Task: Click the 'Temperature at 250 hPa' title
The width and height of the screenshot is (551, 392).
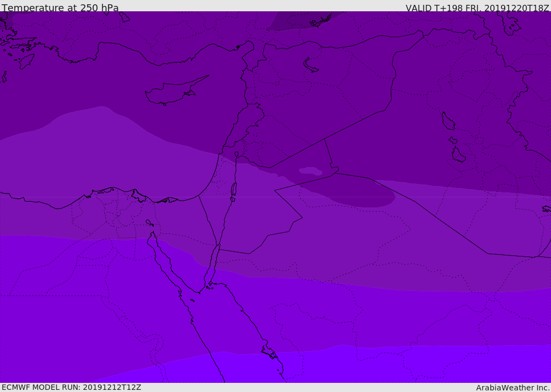Action: [60, 8]
